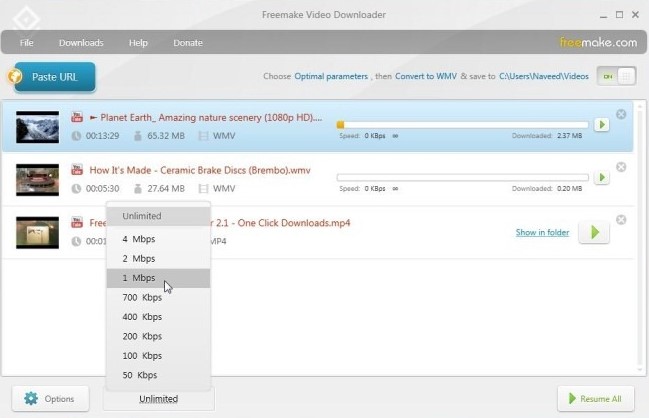This screenshot has width=649, height=418.
Task: Remove the Planet Earth download from list
Action: coord(621,114)
